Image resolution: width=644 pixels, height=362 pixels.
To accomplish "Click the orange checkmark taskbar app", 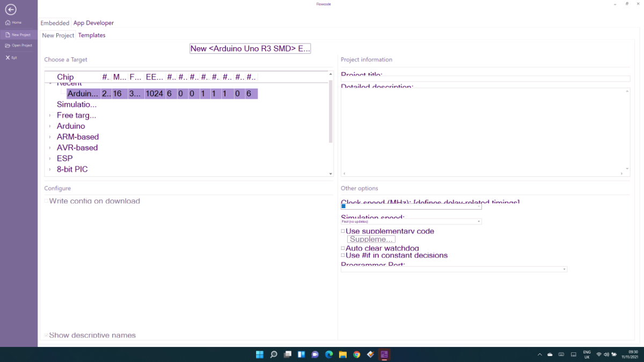I will [370, 354].
